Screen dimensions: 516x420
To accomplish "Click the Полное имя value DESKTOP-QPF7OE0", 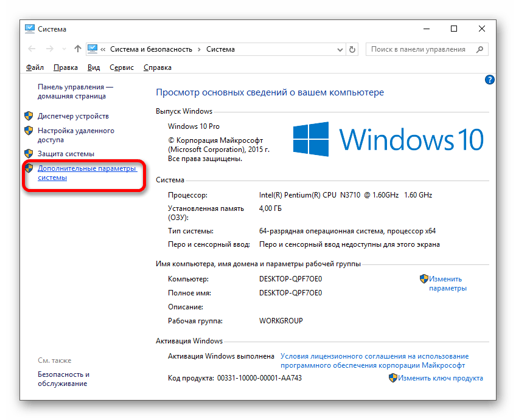I will pyautogui.click(x=291, y=293).
